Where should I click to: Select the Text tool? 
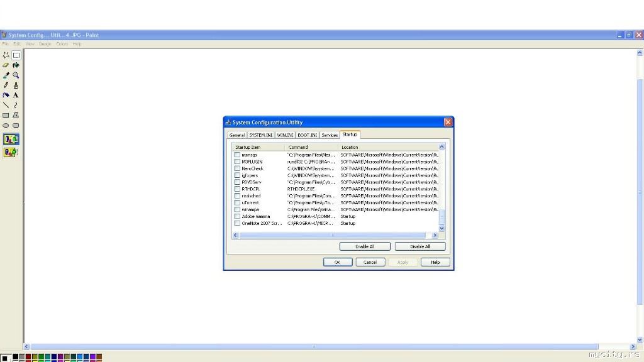16,96
